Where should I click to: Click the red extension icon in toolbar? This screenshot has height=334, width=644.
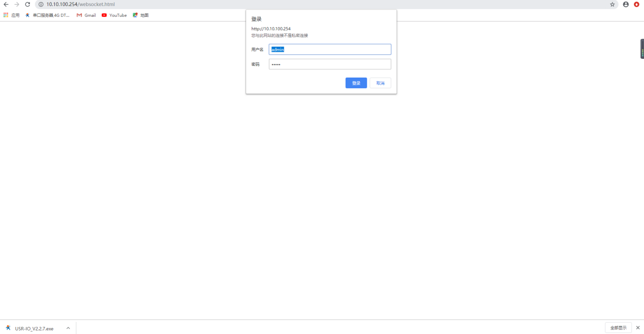coord(636,4)
